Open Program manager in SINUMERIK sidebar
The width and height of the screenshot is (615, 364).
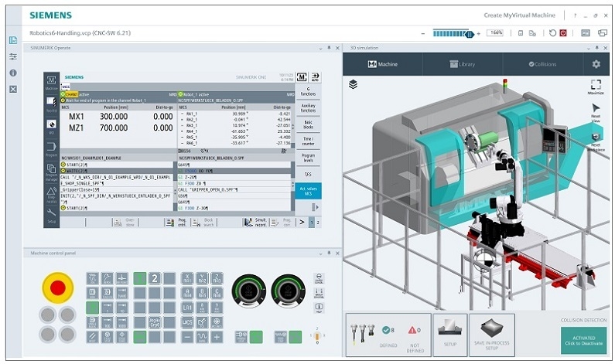pyautogui.click(x=51, y=172)
